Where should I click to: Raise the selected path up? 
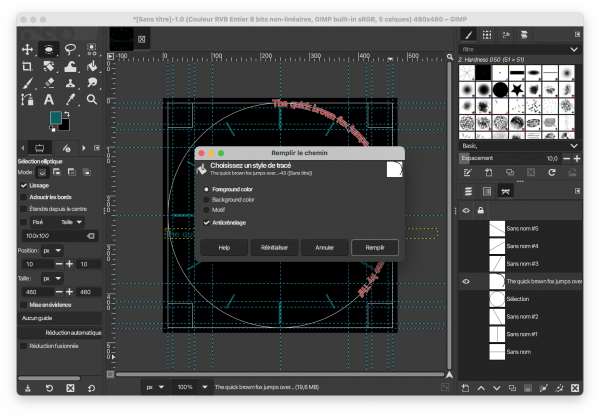point(481,388)
